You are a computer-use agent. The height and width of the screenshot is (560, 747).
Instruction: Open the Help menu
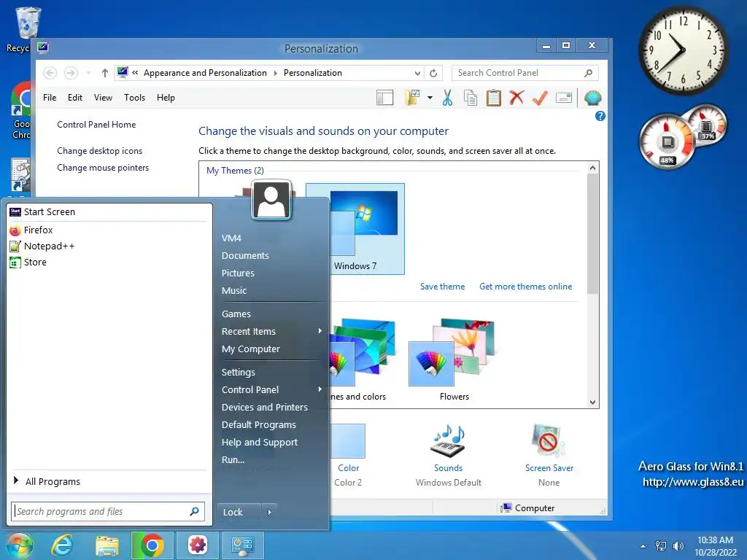[x=166, y=98]
